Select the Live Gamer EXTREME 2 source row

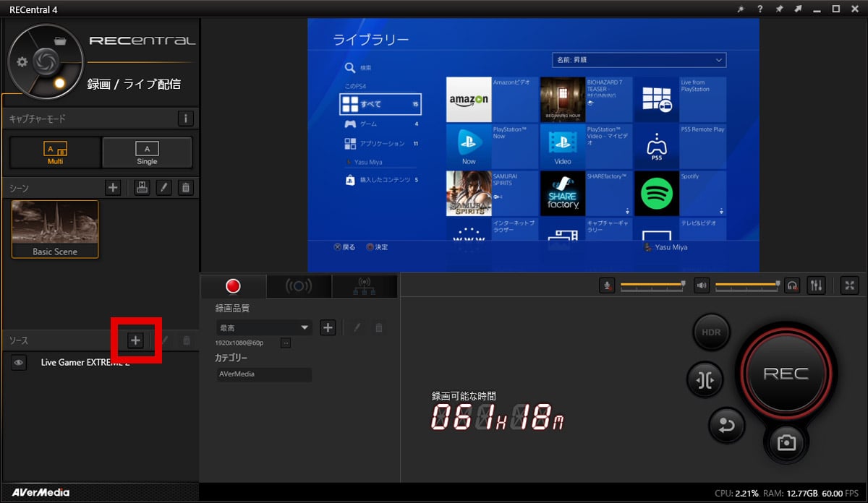[x=100, y=362]
